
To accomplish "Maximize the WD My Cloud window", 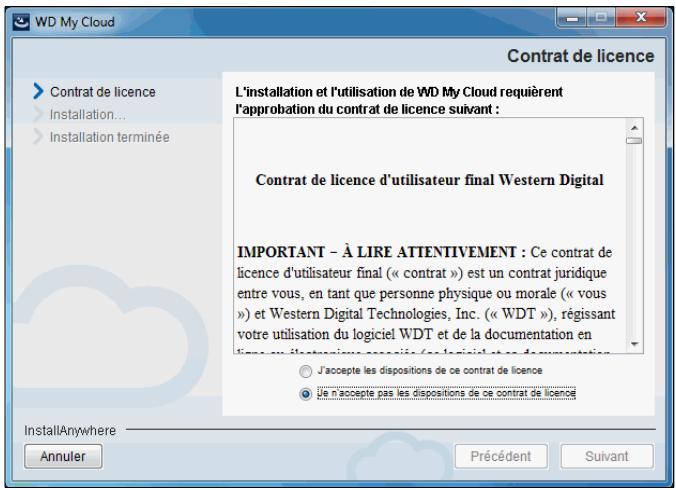I will 601,18.
